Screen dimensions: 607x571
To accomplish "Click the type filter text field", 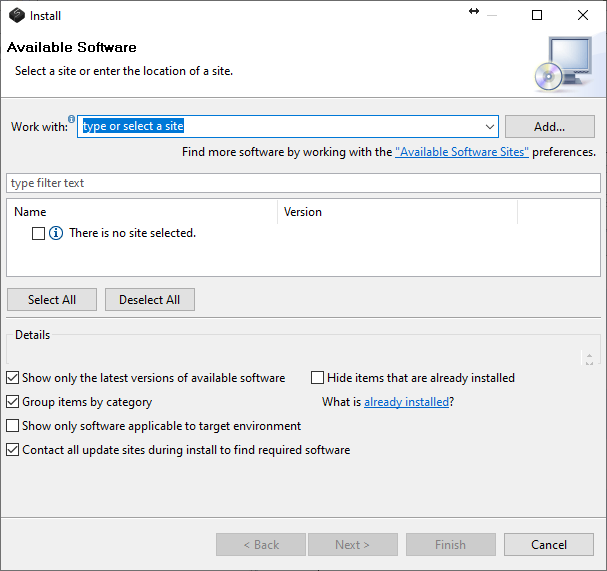I will tap(303, 183).
